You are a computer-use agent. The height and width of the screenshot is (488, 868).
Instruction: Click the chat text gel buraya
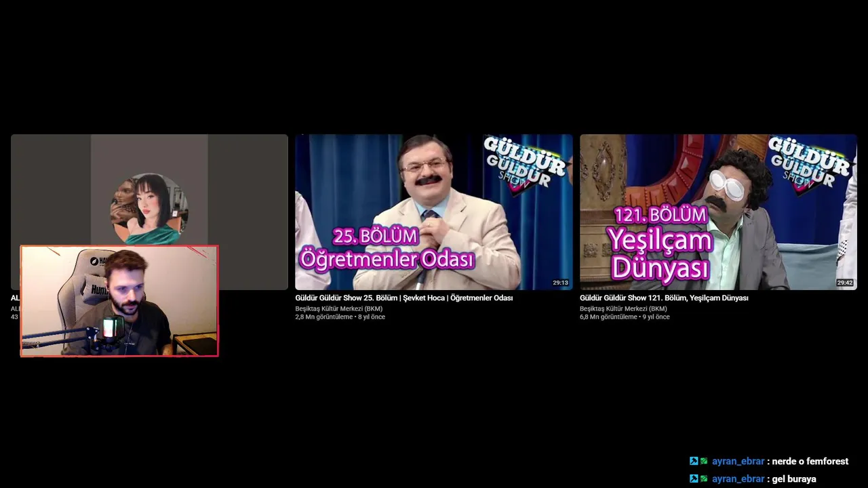pos(794,479)
